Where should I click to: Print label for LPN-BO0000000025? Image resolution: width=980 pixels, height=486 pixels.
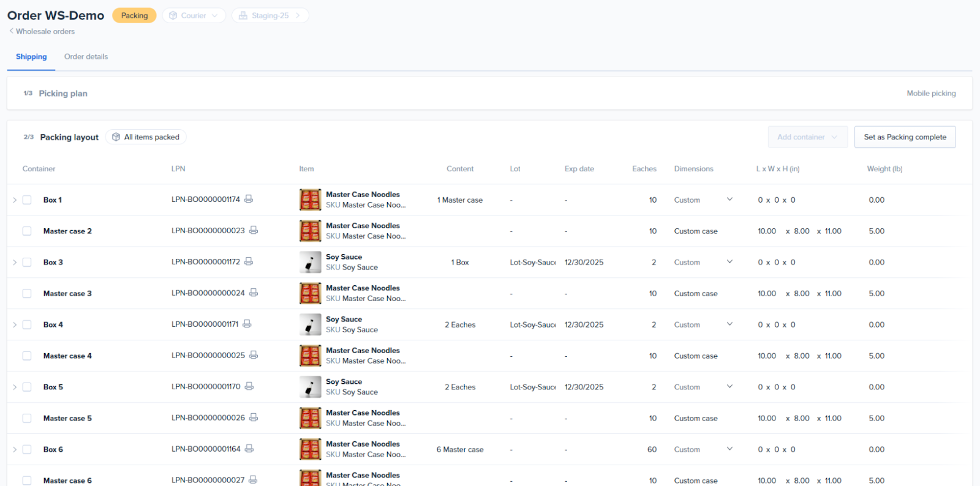point(254,355)
